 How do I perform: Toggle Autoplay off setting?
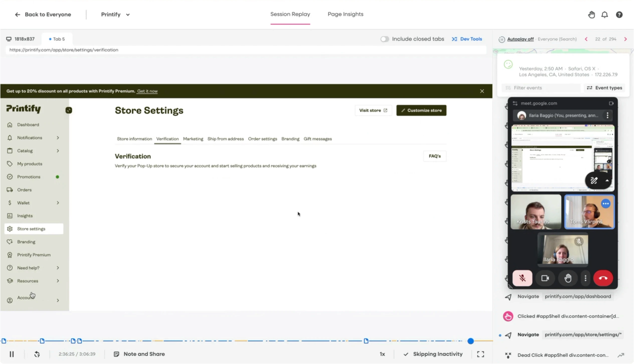520,39
